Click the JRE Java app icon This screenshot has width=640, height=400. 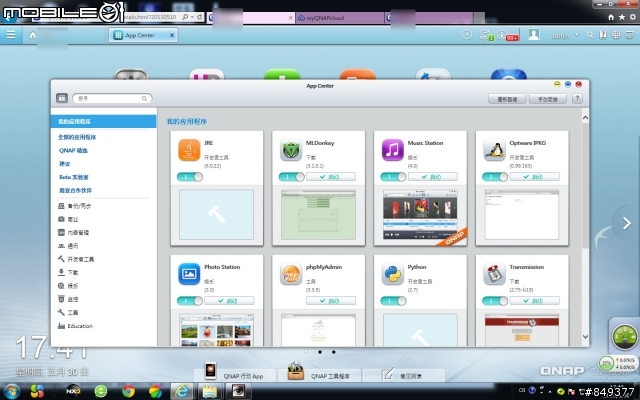point(189,150)
